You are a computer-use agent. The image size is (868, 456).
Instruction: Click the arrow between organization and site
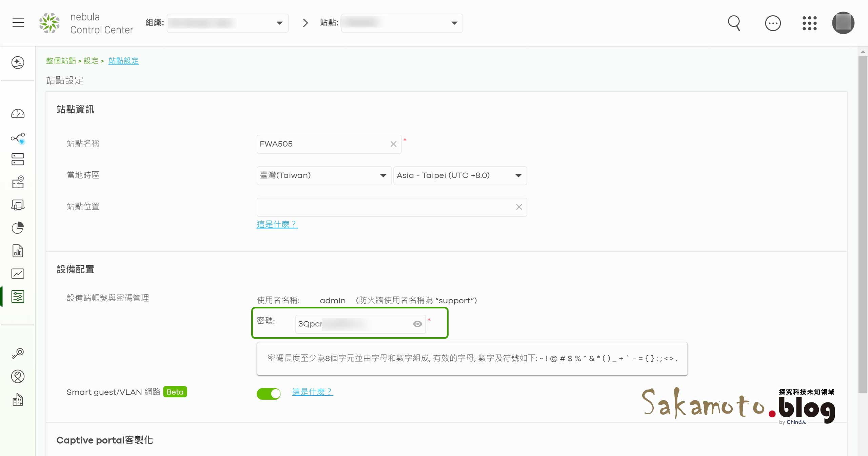pyautogui.click(x=305, y=23)
